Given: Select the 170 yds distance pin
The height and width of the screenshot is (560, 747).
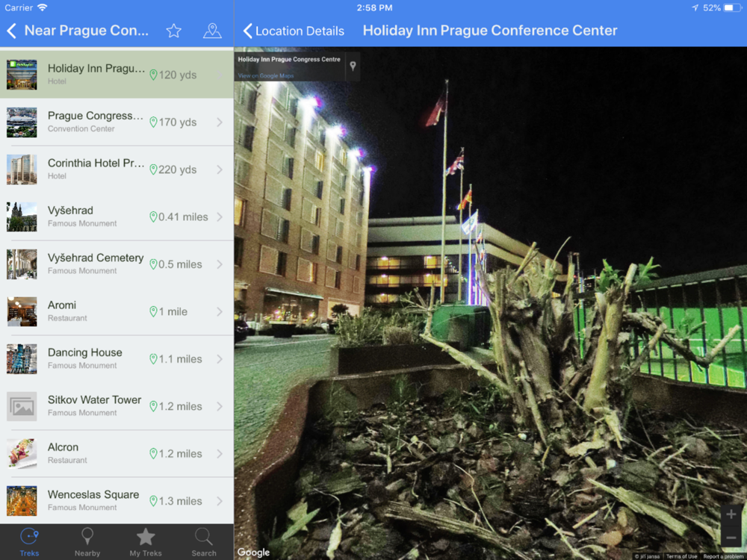Looking at the screenshot, I should coord(153,122).
